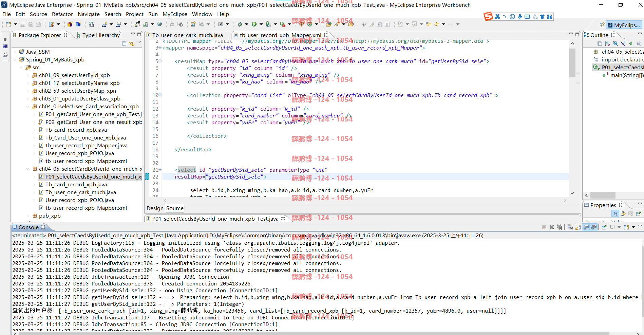
Task: Open Run button dropdown arrow
Action: coord(261,24)
